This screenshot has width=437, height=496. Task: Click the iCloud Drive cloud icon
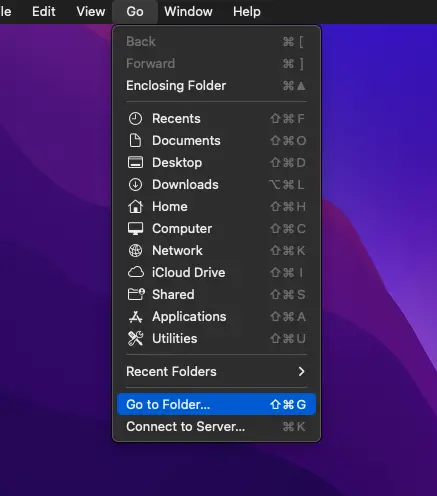[x=136, y=272]
